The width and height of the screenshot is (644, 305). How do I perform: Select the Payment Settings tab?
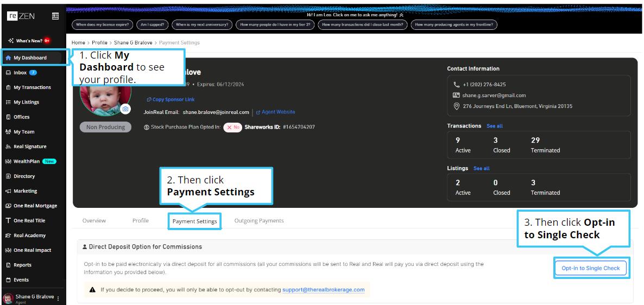195,221
